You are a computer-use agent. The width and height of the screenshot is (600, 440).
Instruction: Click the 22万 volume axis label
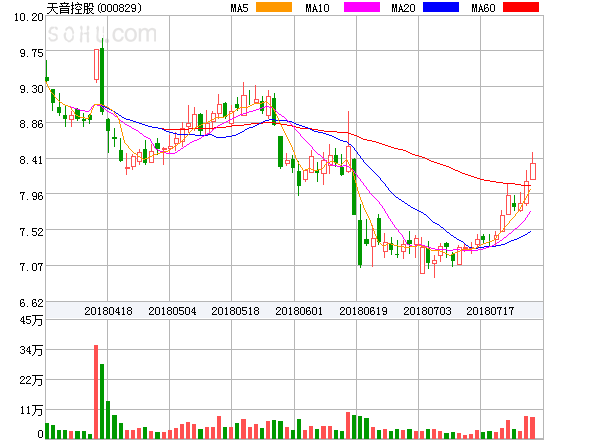31,380
